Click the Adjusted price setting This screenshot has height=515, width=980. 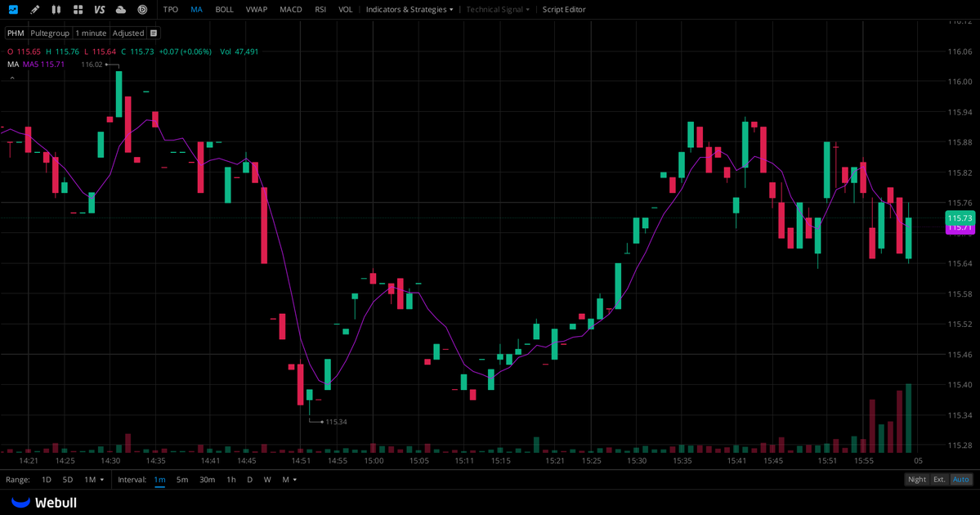tap(128, 34)
